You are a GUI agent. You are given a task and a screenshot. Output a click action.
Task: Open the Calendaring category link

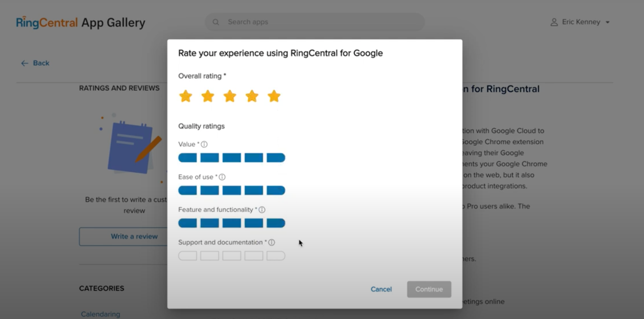[101, 314]
